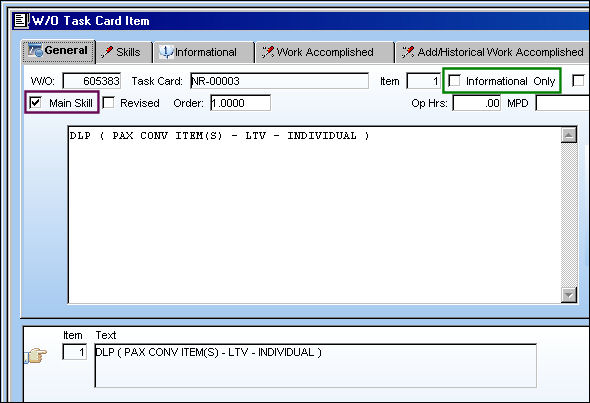Tick the unlabeled checkbox beside Informational Only
Screen dimensions: 590x403
(578, 81)
